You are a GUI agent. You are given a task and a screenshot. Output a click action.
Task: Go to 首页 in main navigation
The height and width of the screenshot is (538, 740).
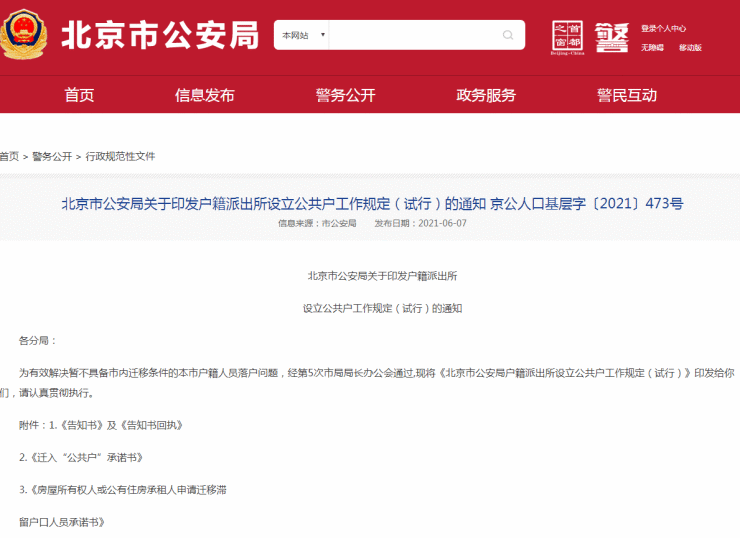[79, 95]
